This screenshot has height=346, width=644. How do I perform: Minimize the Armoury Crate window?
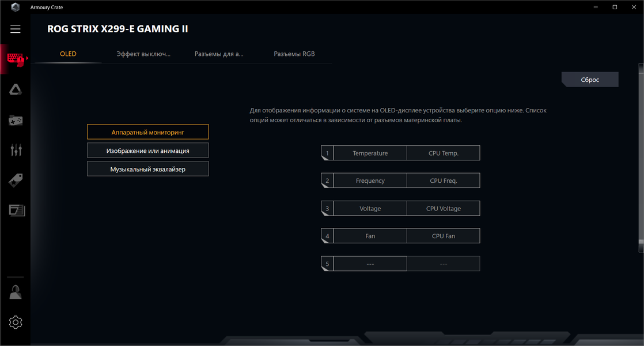(596, 7)
